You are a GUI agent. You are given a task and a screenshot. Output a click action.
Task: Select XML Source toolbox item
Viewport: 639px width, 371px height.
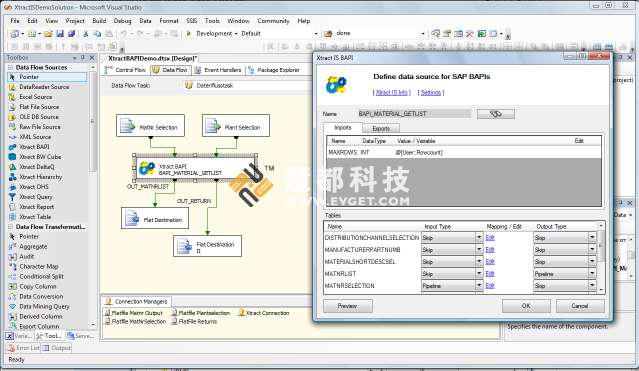pos(35,137)
